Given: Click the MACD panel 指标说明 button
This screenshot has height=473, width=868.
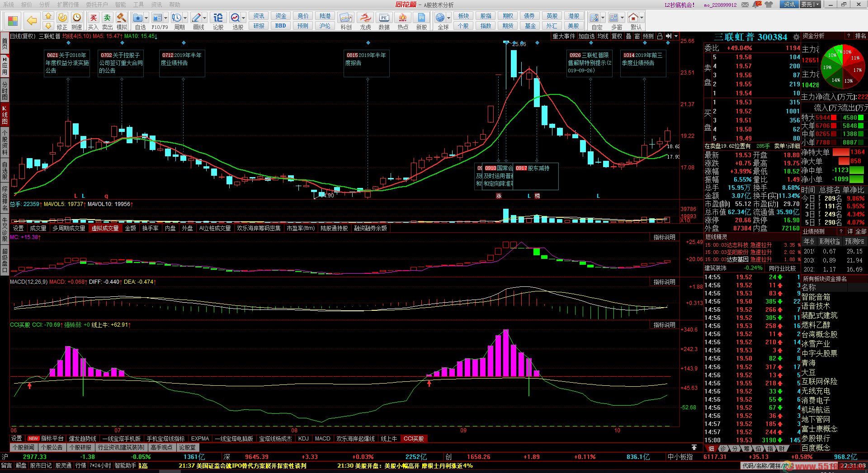Looking at the screenshot, I should click(x=664, y=282).
